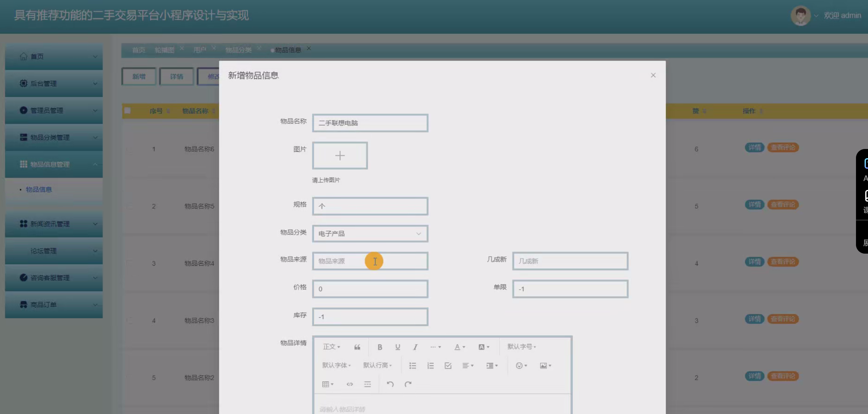Focus the 物品来源 input field

click(370, 261)
